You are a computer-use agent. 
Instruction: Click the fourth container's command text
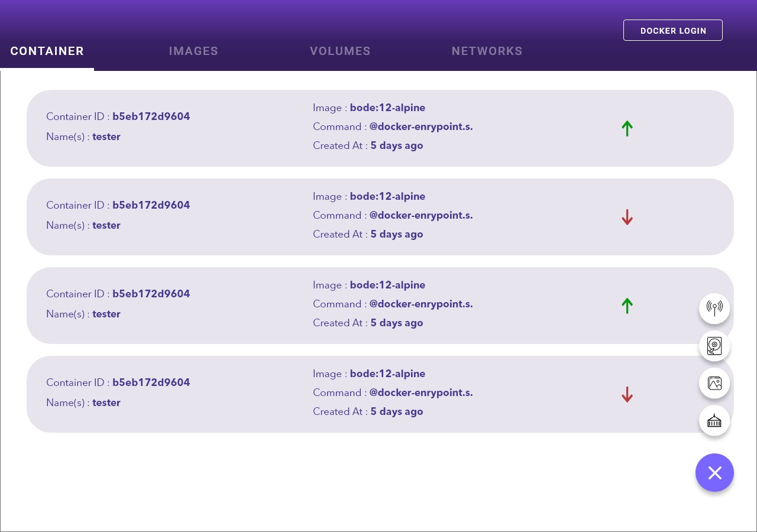click(x=421, y=392)
